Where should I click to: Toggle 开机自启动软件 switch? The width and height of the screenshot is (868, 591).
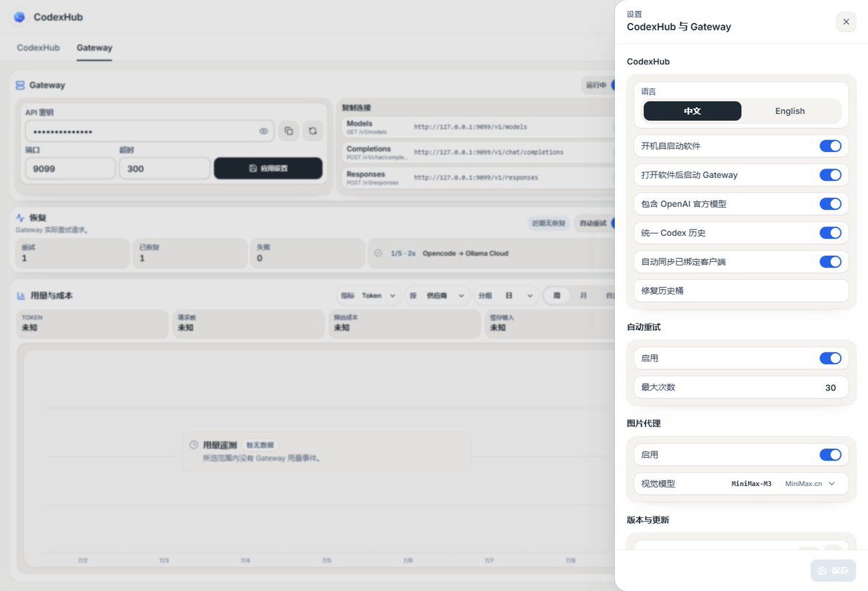(x=830, y=146)
